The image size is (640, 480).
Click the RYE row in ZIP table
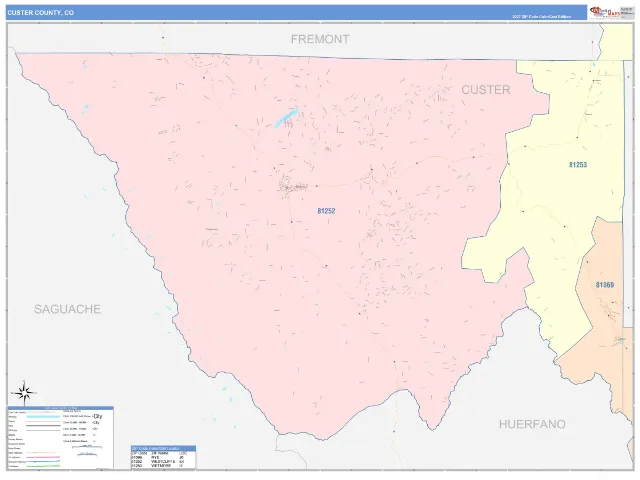coord(163,457)
